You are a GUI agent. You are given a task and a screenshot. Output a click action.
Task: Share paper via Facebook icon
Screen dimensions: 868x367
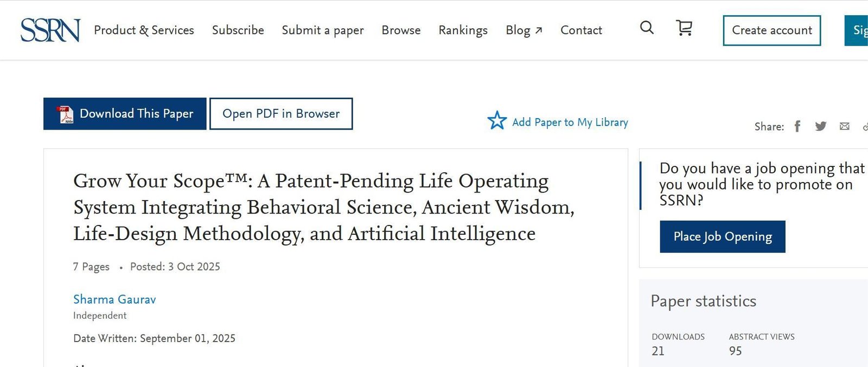(797, 126)
